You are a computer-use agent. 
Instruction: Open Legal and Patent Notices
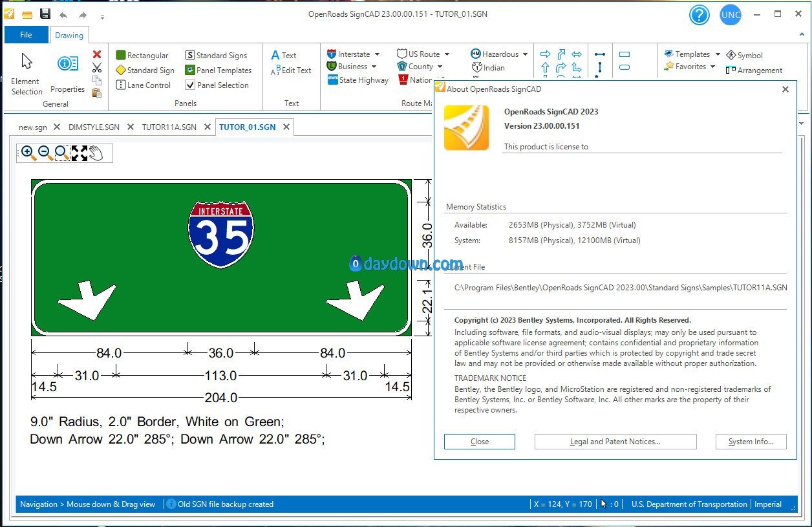(x=615, y=442)
